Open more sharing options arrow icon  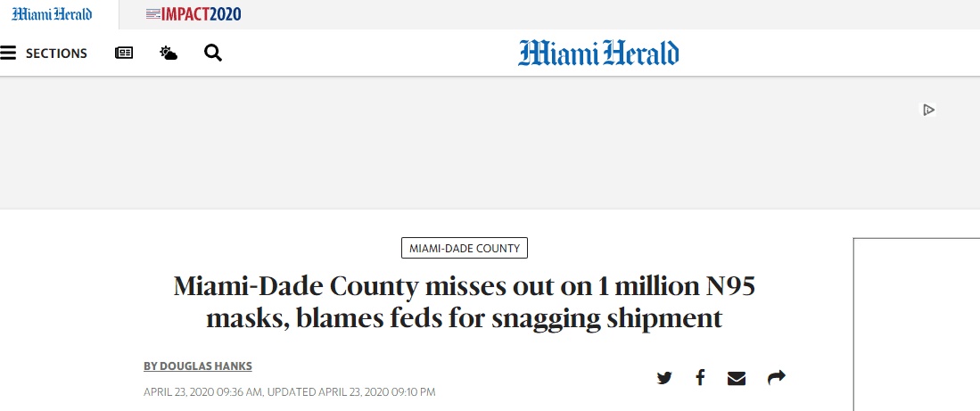[777, 378]
